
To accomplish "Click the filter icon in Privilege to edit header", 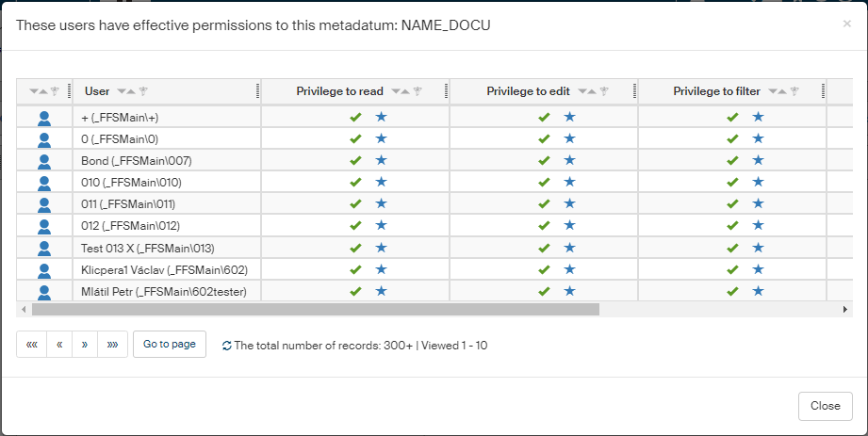I will coord(606,91).
